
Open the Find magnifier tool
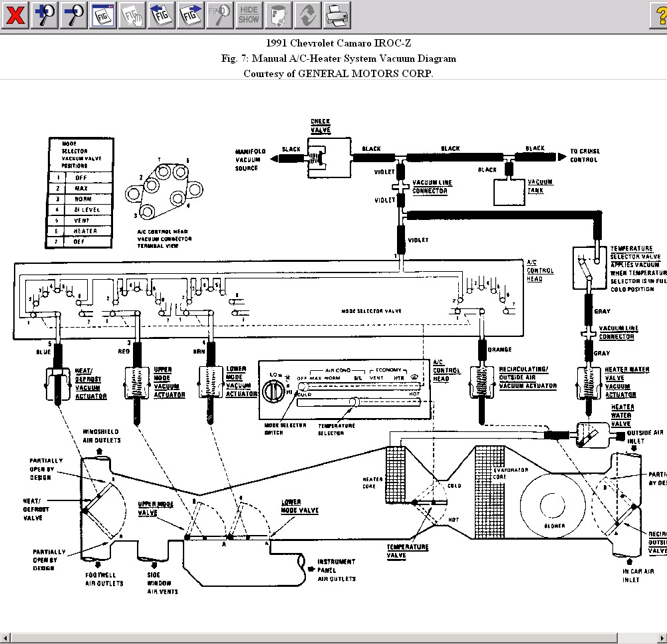220,15
